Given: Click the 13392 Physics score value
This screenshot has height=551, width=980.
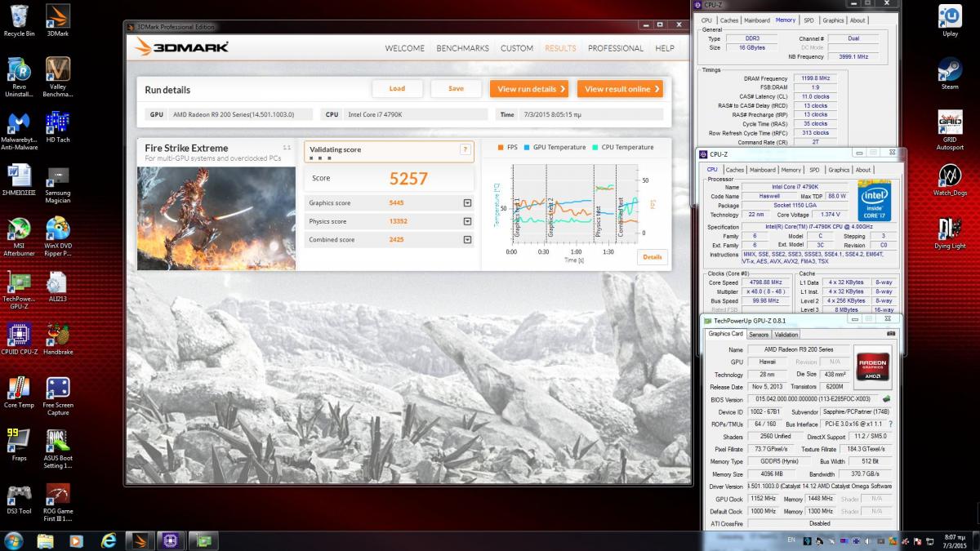Looking at the screenshot, I should (x=399, y=221).
